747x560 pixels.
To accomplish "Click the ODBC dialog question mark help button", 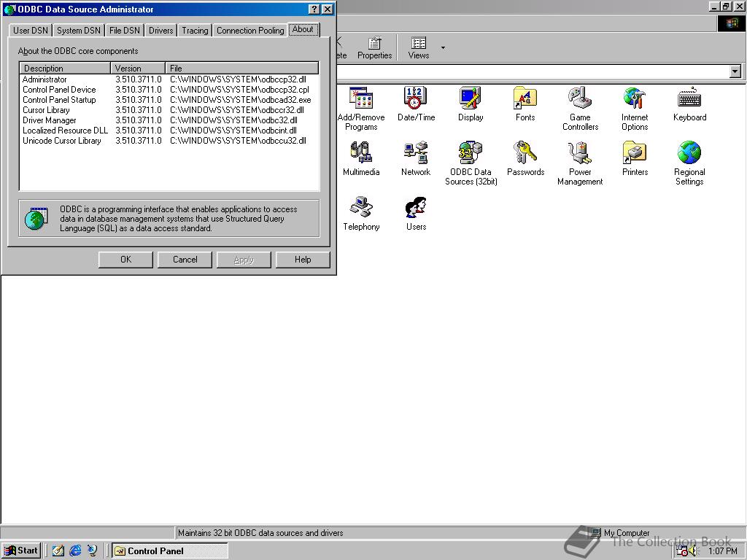I will (314, 9).
